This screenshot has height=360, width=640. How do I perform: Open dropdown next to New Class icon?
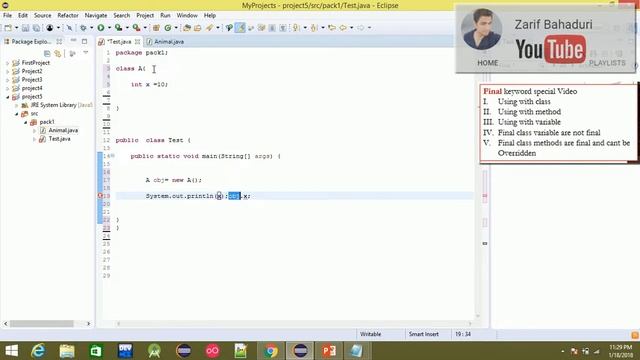pyautogui.click(x=176, y=28)
